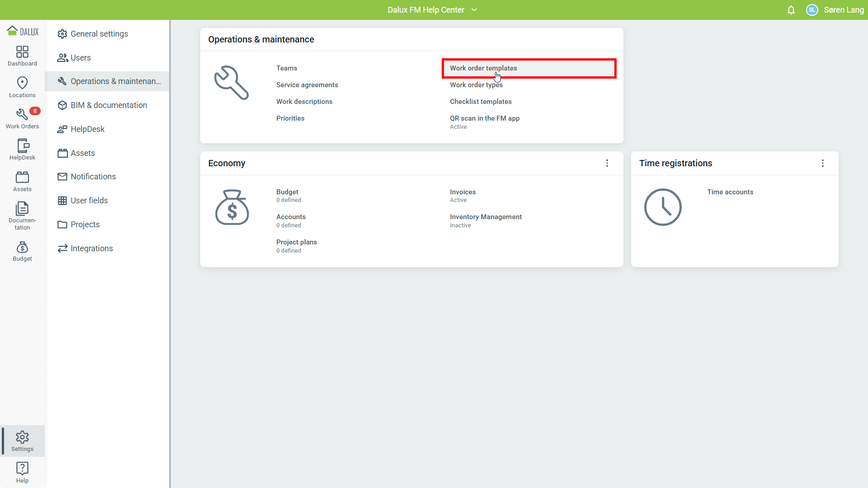Image resolution: width=868 pixels, height=488 pixels.
Task: Open Budget money bag sidebar icon
Action: (22, 251)
